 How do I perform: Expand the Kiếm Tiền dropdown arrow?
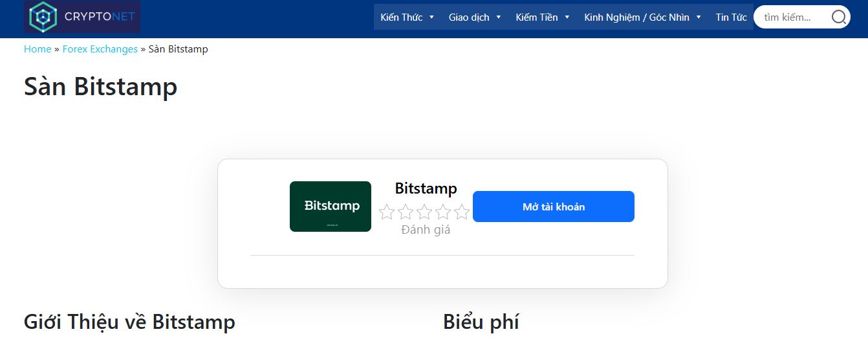click(567, 17)
